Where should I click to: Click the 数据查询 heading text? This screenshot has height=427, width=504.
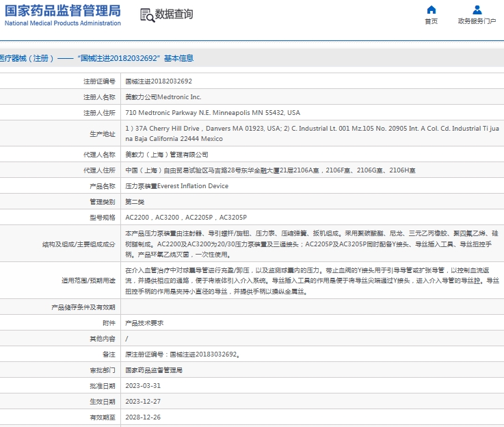[174, 14]
